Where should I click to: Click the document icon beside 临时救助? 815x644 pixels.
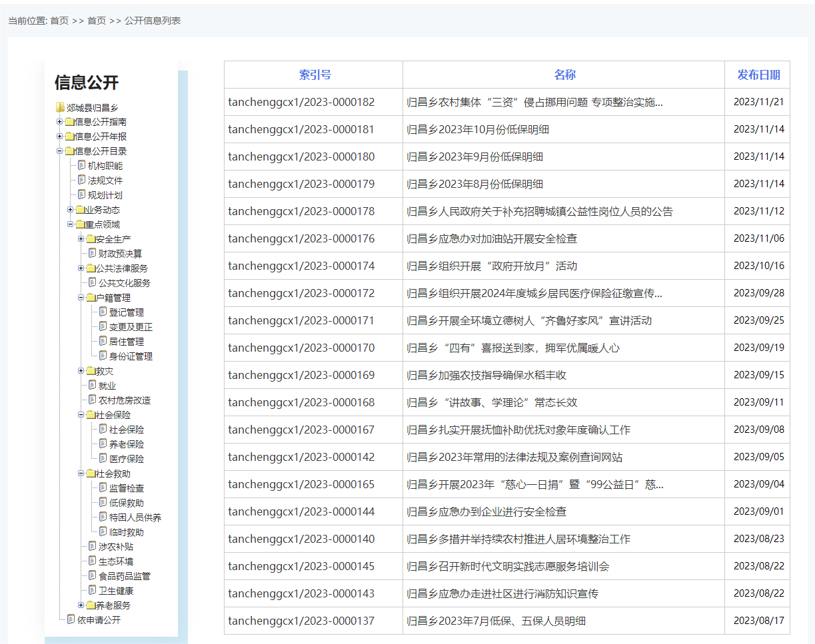[x=103, y=531]
